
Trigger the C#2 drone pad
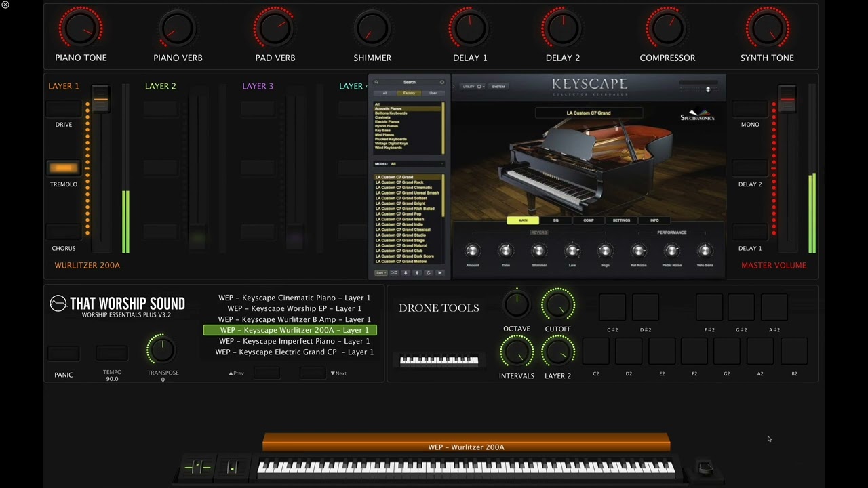coord(612,308)
